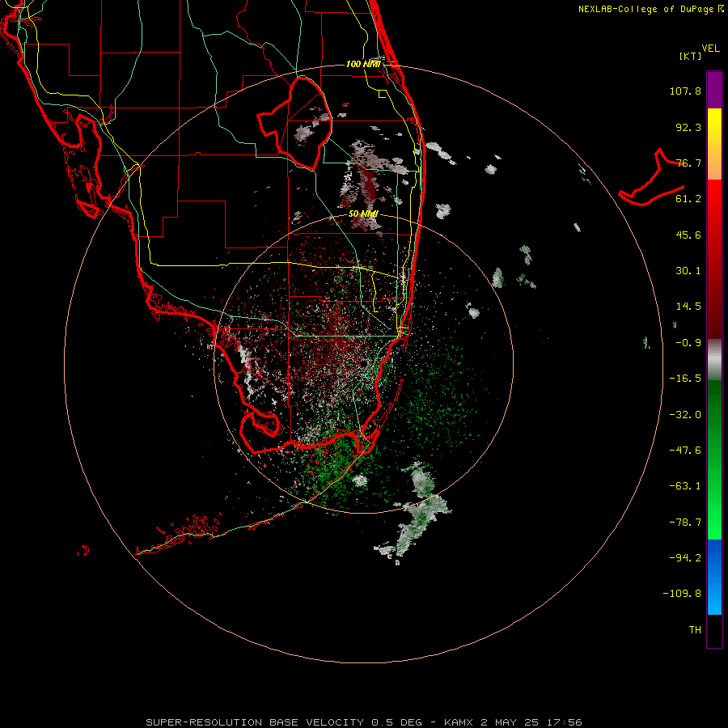
Task: Click the -94.2 velocity scale value
Action: click(x=685, y=557)
